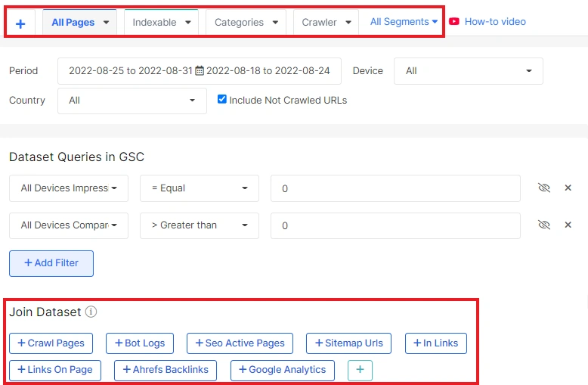Image resolution: width=588 pixels, height=385 pixels.
Task: Click the Period label
Action: tap(23, 71)
